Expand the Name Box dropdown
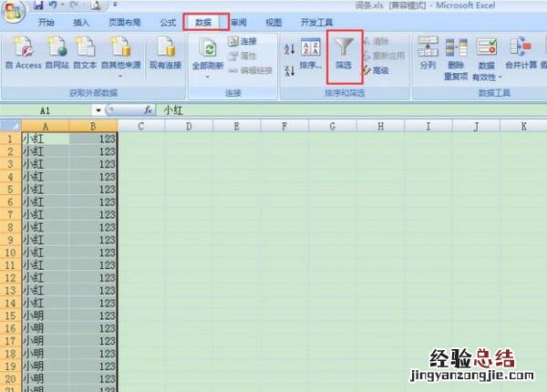The image size is (547, 392). (x=98, y=110)
